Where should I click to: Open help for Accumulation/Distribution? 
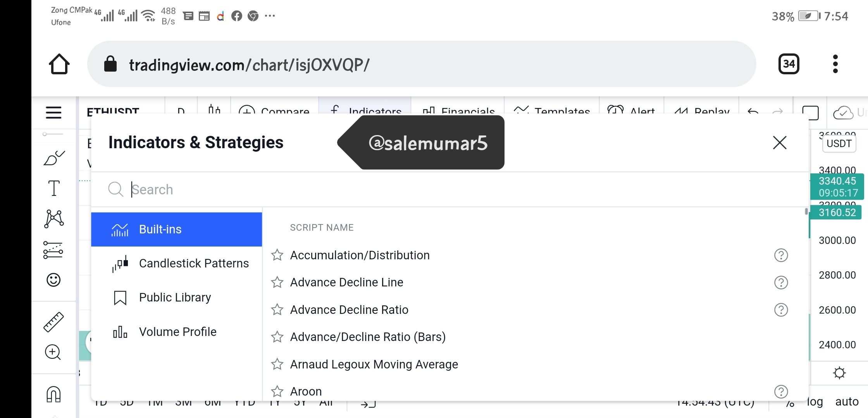click(x=781, y=255)
